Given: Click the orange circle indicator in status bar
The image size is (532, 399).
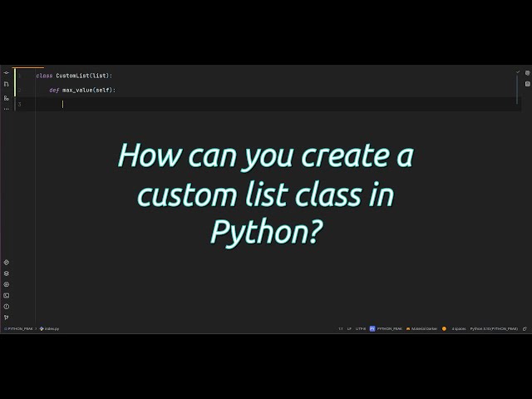Looking at the screenshot, I should tap(444, 328).
